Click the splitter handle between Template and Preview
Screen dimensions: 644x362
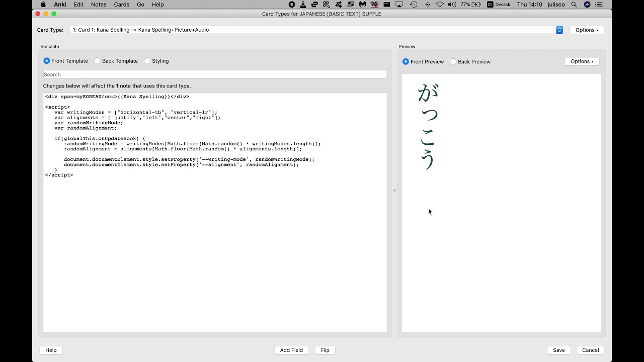pyautogui.click(x=394, y=190)
